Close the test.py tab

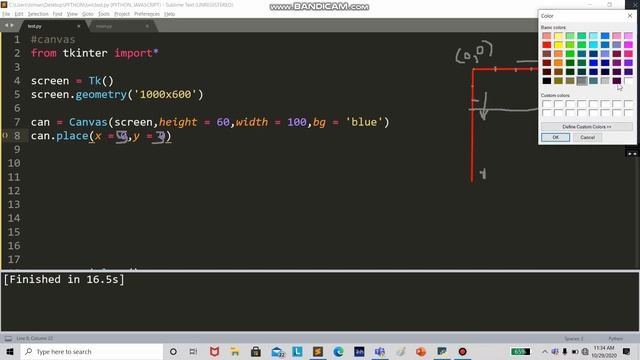click(79, 26)
